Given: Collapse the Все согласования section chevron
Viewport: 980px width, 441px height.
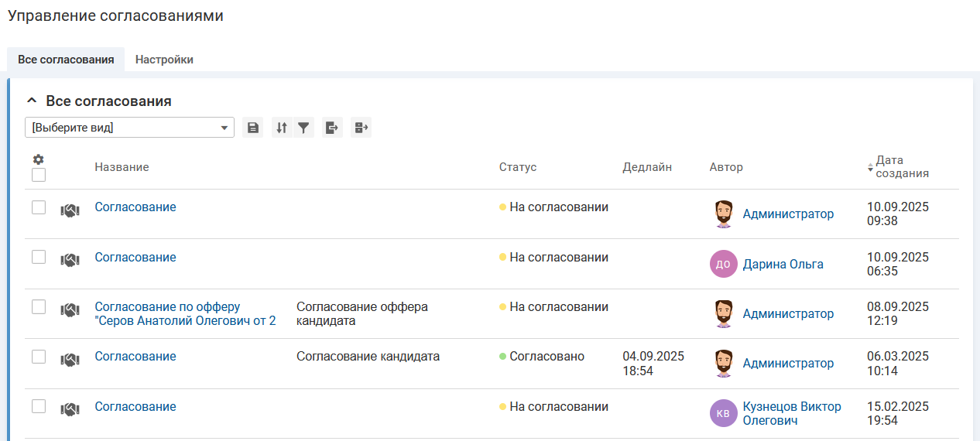Looking at the screenshot, I should pos(32,101).
